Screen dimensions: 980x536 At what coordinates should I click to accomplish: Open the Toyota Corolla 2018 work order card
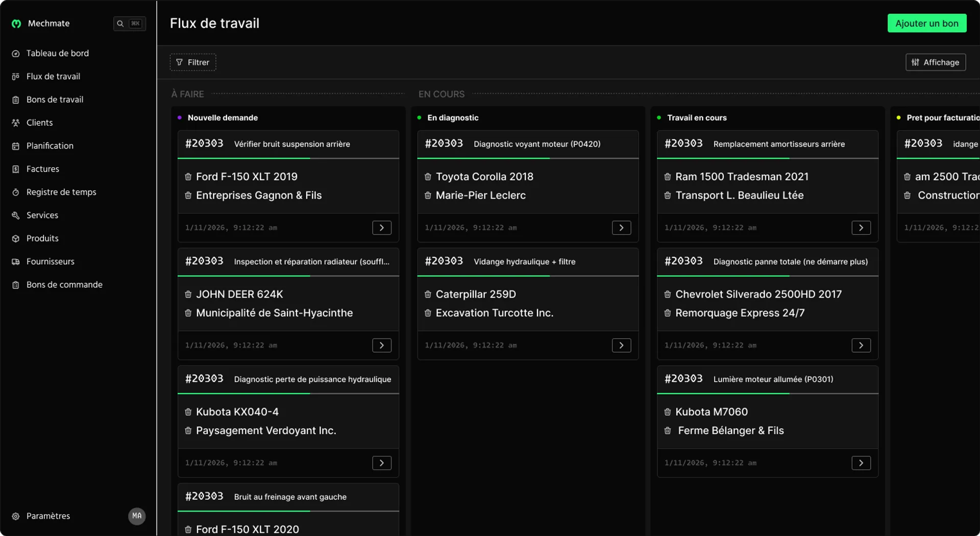click(x=527, y=186)
